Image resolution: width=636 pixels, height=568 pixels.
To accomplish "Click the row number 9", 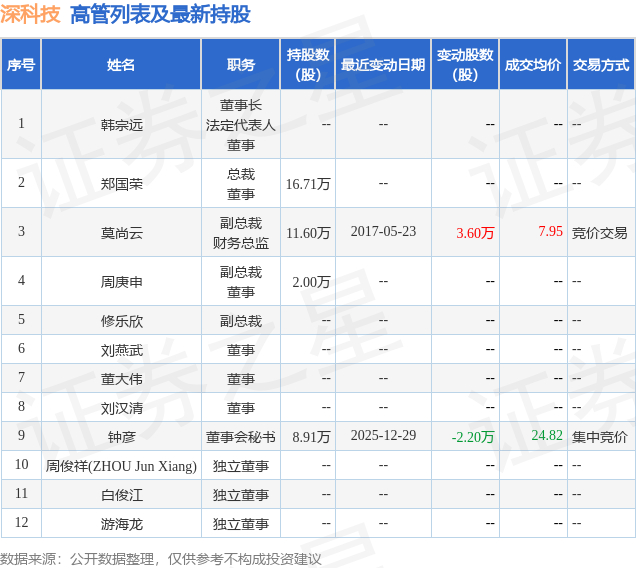I will tap(21, 435).
